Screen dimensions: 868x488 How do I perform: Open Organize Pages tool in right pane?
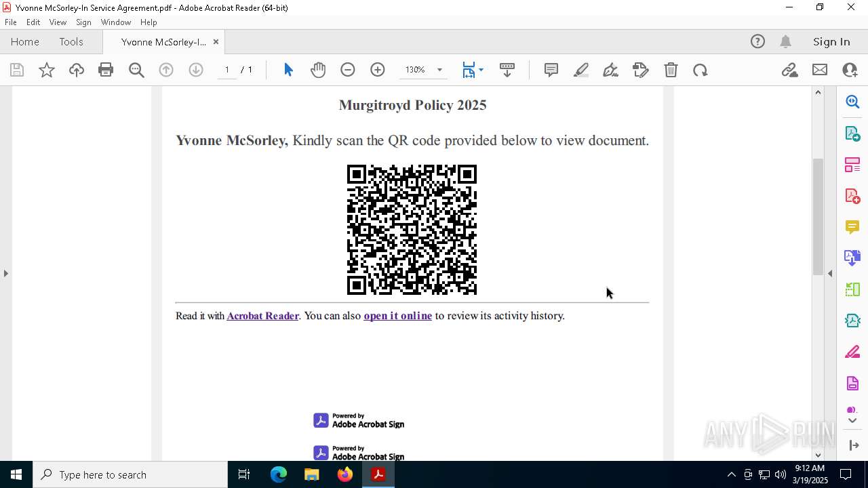pyautogui.click(x=852, y=165)
